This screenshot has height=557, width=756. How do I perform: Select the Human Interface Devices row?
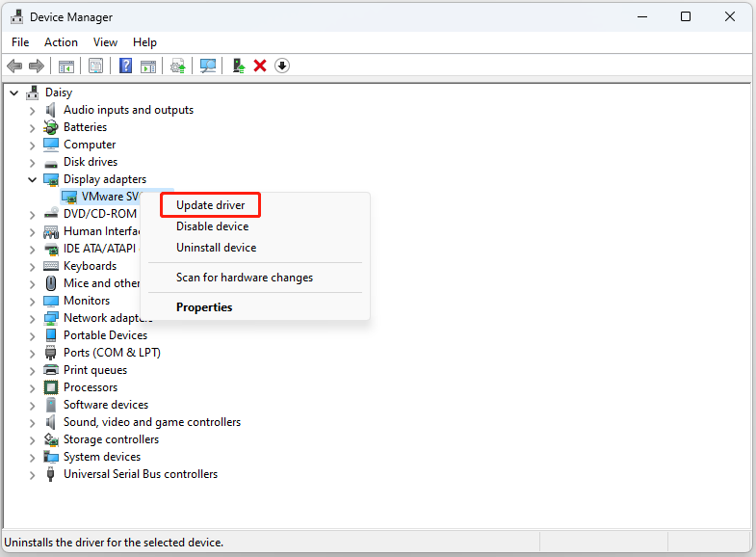pyautogui.click(x=101, y=231)
